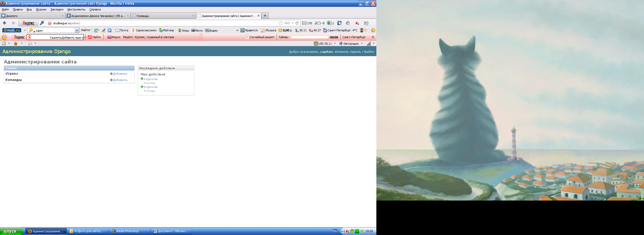Image resolution: width=644 pixels, height=235 pixels.
Task: Switch to Adobe Photoshop in taskbar
Action: [x=130, y=231]
